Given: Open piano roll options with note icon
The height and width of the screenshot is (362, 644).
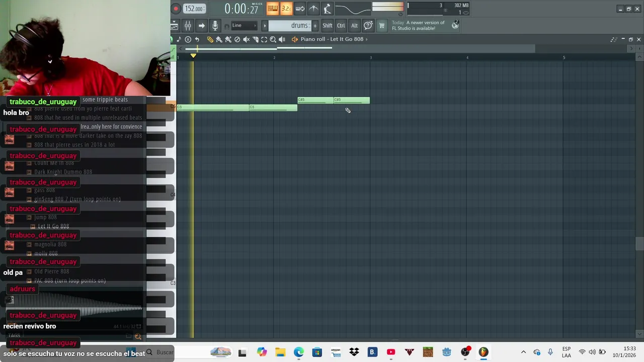Looking at the screenshot, I should [179, 39].
